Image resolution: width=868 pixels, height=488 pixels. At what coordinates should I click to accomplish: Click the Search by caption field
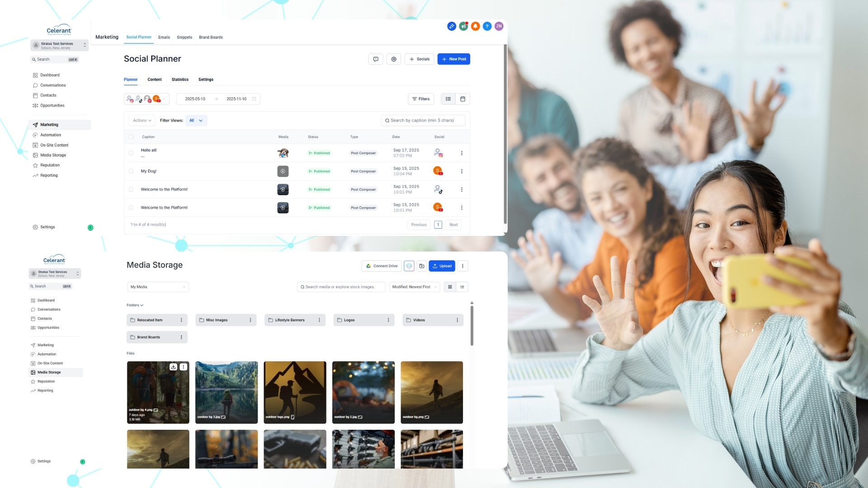pyautogui.click(x=423, y=121)
